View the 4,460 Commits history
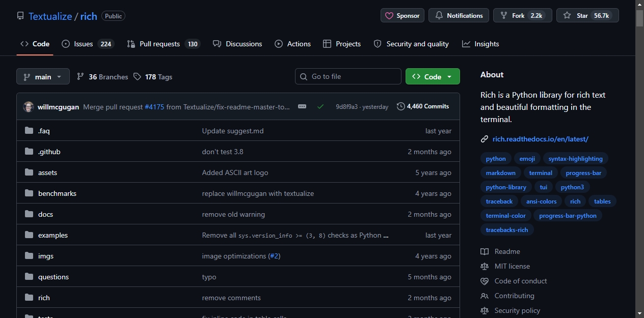Image resolution: width=644 pixels, height=318 pixels. pyautogui.click(x=423, y=106)
